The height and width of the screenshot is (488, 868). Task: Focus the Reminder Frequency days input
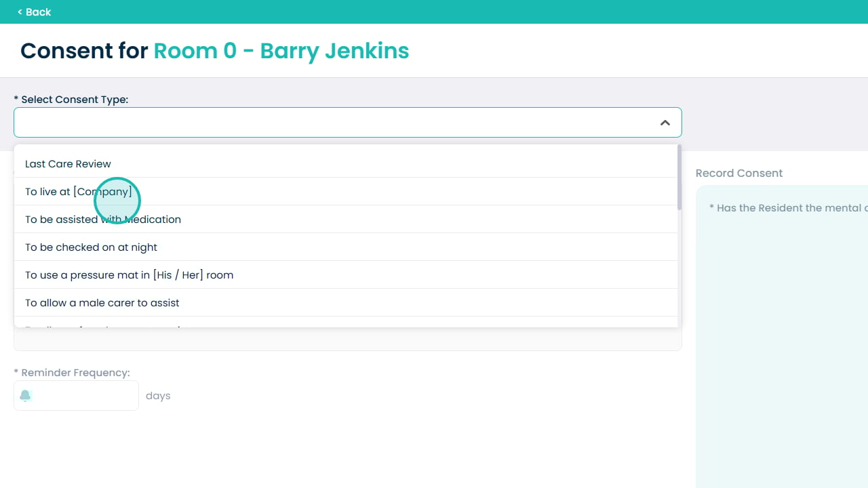coord(76,396)
